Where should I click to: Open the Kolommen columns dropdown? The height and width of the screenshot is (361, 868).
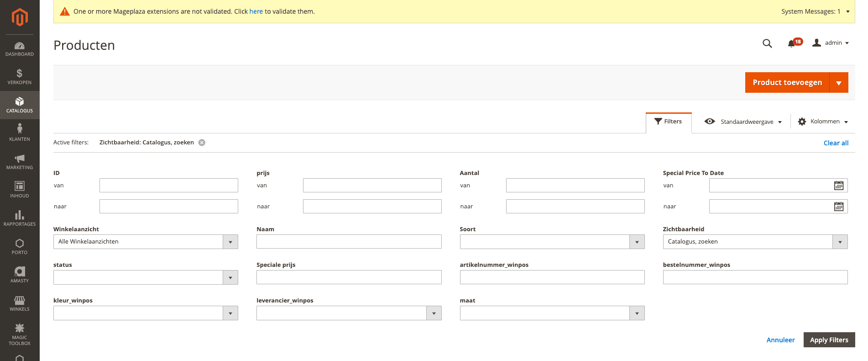point(823,122)
